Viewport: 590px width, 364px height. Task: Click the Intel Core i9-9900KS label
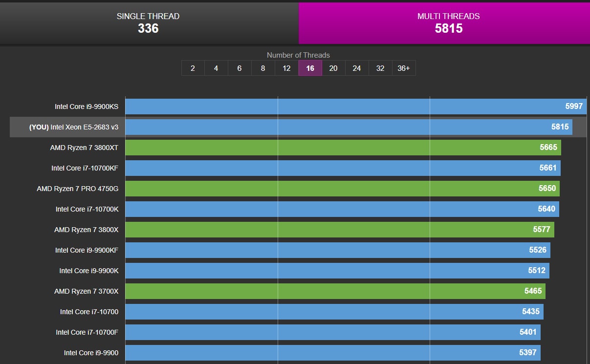tap(87, 106)
